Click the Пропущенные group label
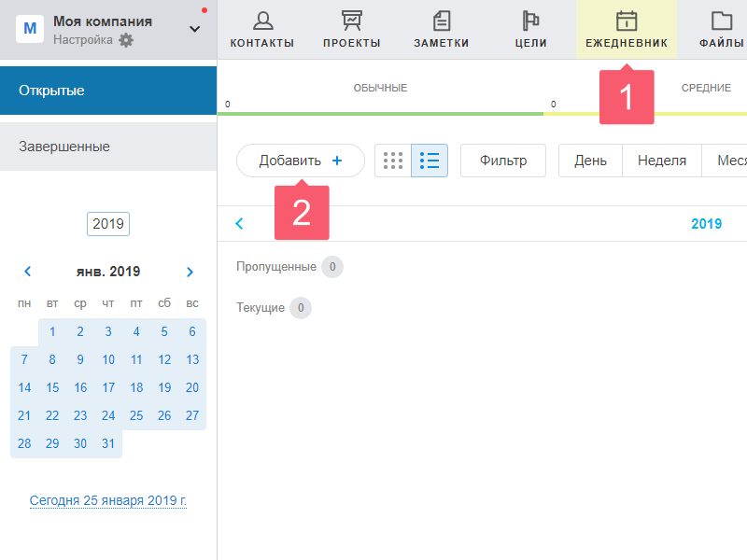 tap(276, 267)
